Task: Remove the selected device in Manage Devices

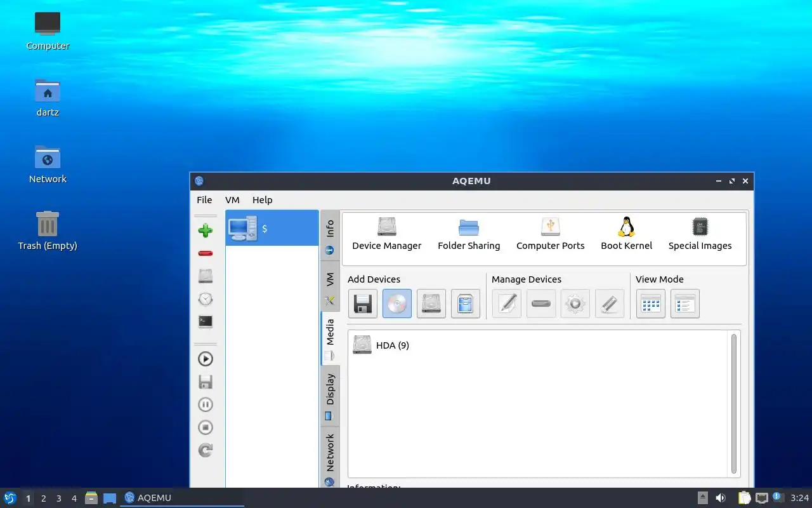Action: [541, 304]
